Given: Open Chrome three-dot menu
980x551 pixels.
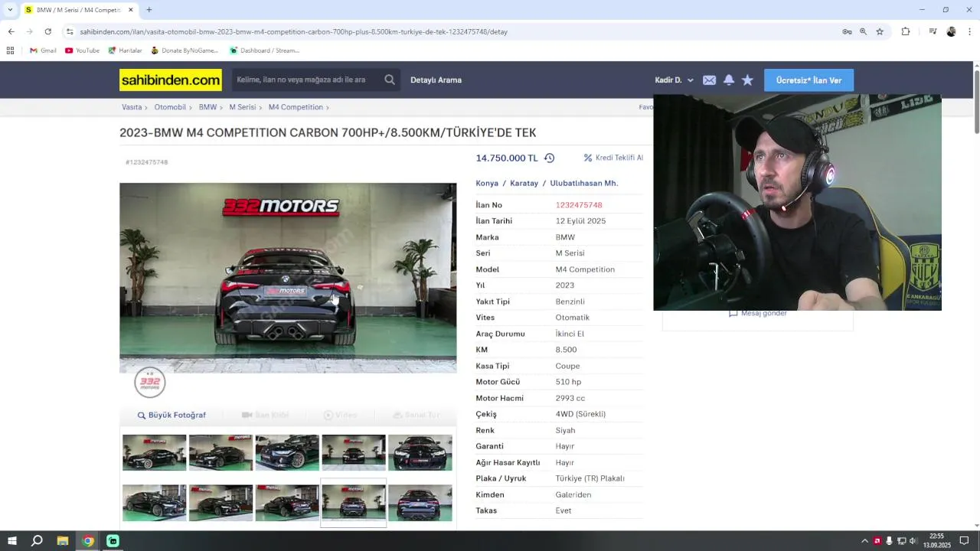Looking at the screenshot, I should tap(970, 31).
